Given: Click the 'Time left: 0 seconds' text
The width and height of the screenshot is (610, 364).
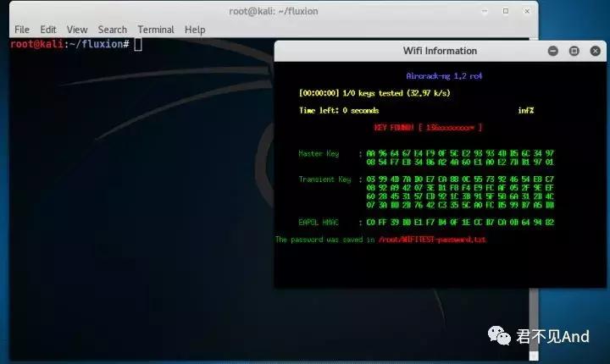Looking at the screenshot, I should [x=339, y=110].
